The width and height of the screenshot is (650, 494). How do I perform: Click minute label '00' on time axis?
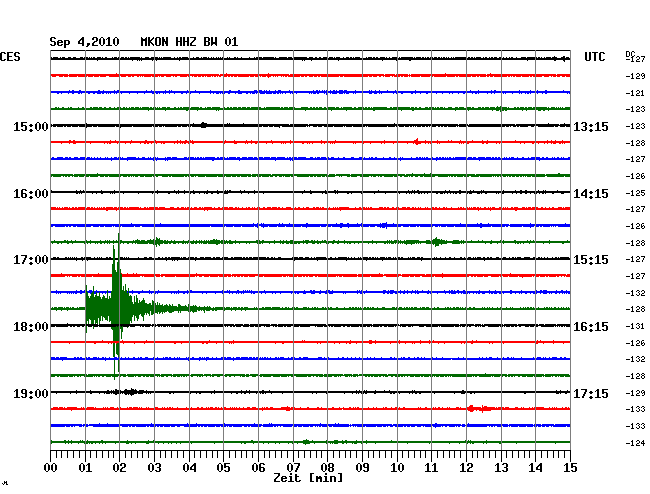[51, 467]
